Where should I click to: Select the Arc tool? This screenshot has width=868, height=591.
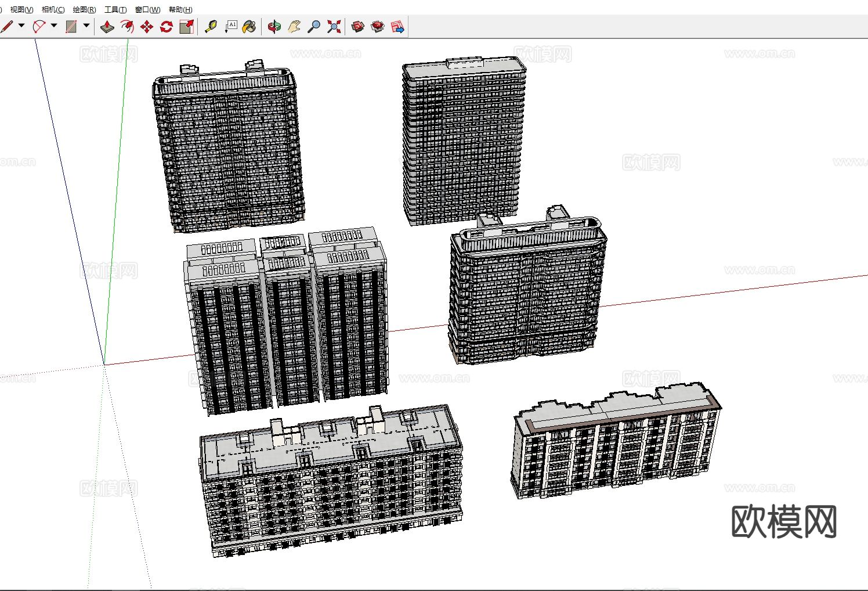[39, 27]
